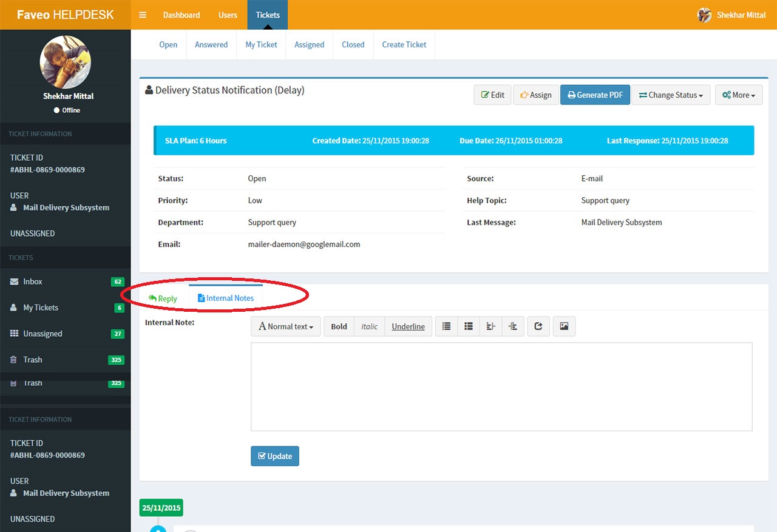Click the Trash icon in the sidebar

13,360
